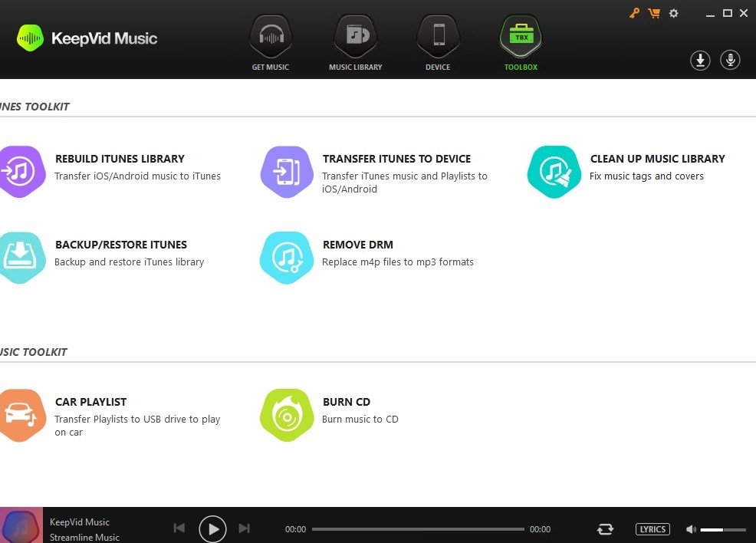Maximize the KeepVid Music window

click(728, 13)
